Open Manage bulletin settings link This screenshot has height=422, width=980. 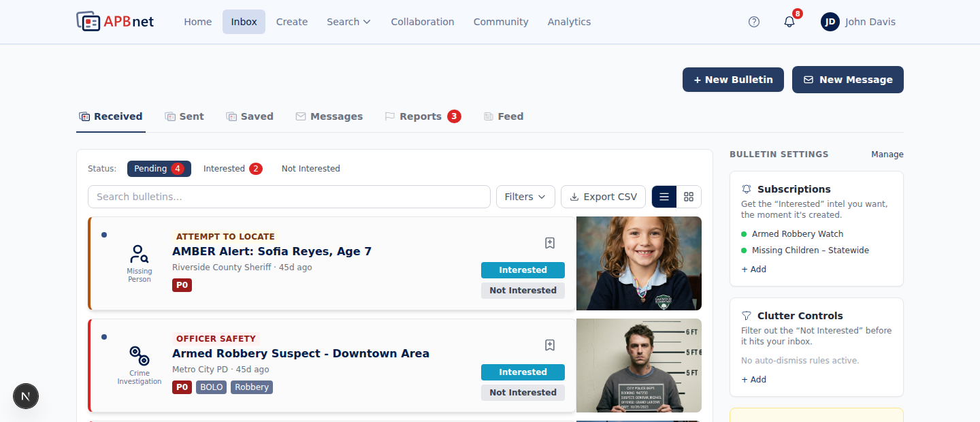(x=887, y=155)
